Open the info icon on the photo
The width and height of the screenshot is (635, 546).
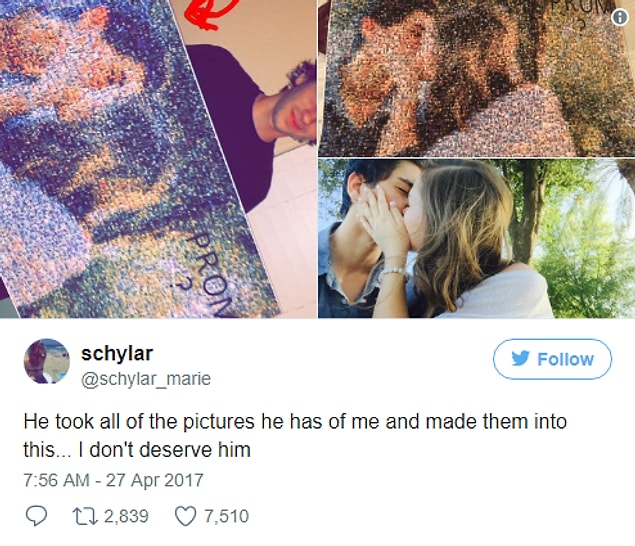620,17
